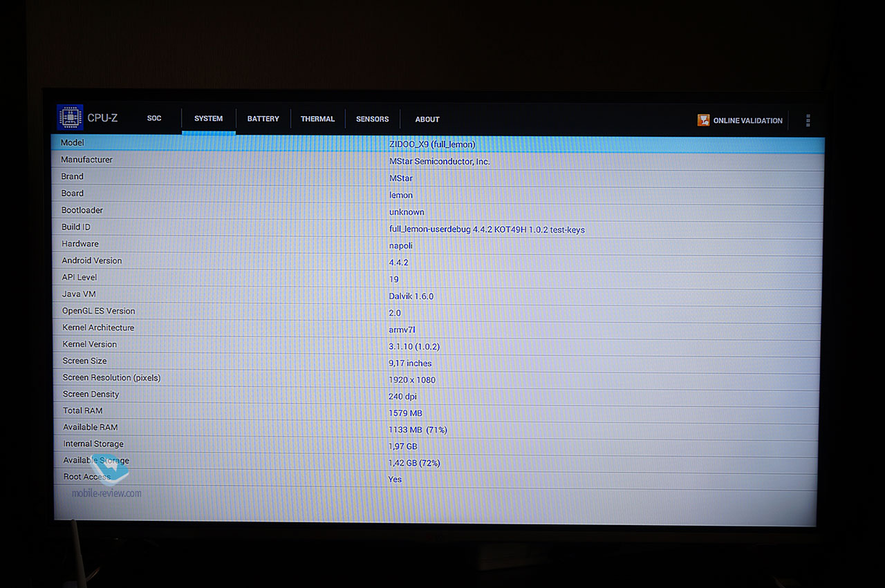Select the Build ID row label

click(x=76, y=227)
